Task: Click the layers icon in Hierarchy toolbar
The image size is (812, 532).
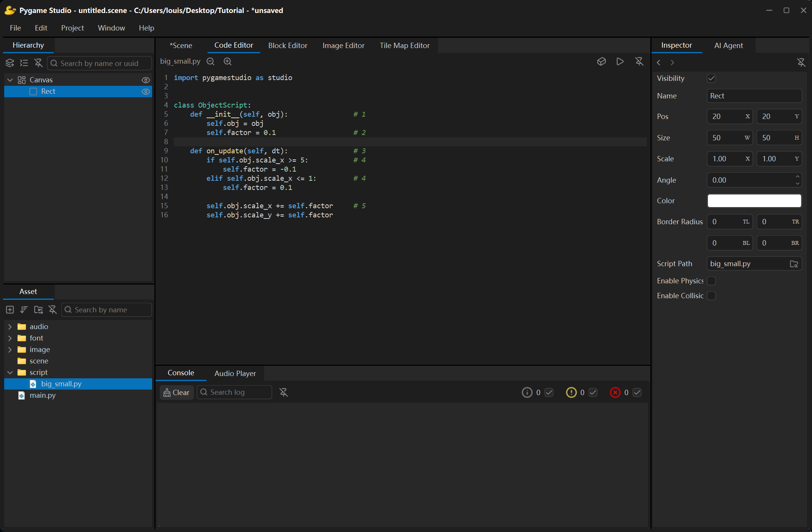Action: click(x=10, y=63)
